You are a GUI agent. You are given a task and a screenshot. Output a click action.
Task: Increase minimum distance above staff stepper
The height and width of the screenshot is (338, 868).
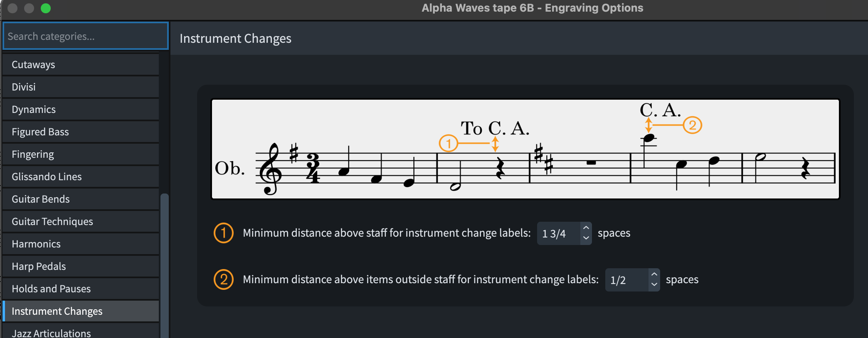586,228
